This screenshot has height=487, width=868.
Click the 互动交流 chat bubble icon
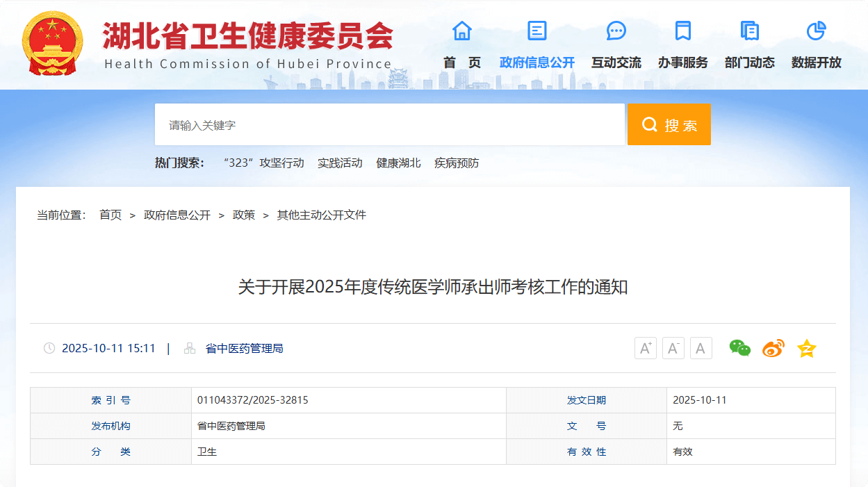[x=616, y=31]
